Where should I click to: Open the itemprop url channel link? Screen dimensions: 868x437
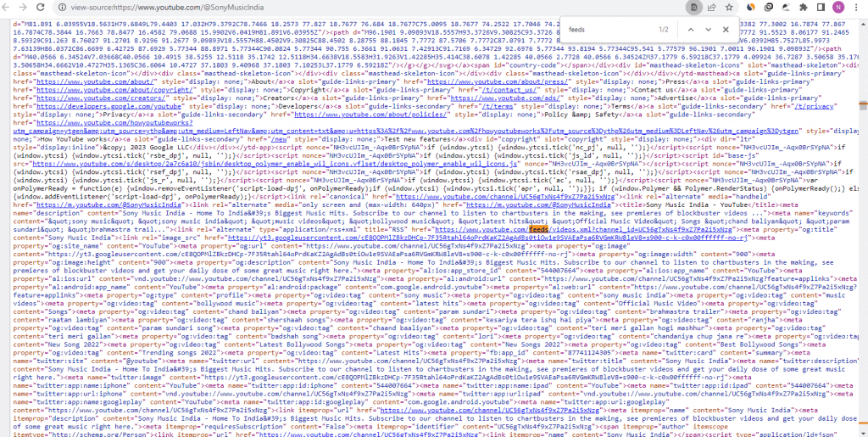[x=490, y=411]
